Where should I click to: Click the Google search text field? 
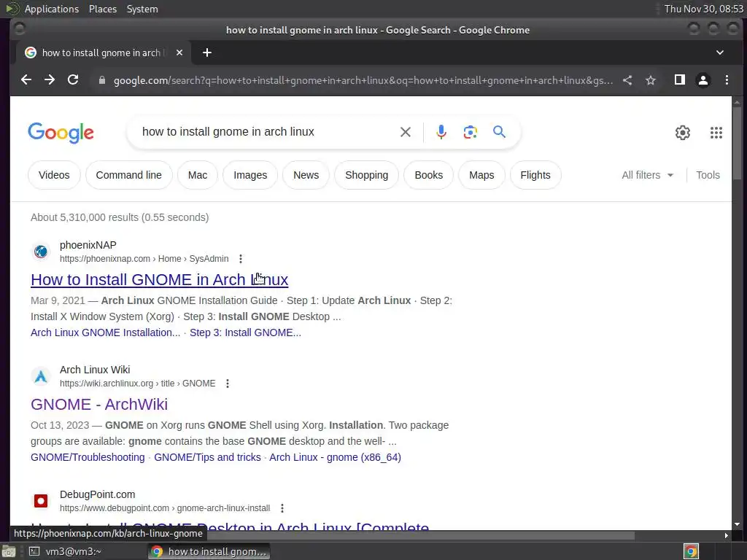[267, 132]
